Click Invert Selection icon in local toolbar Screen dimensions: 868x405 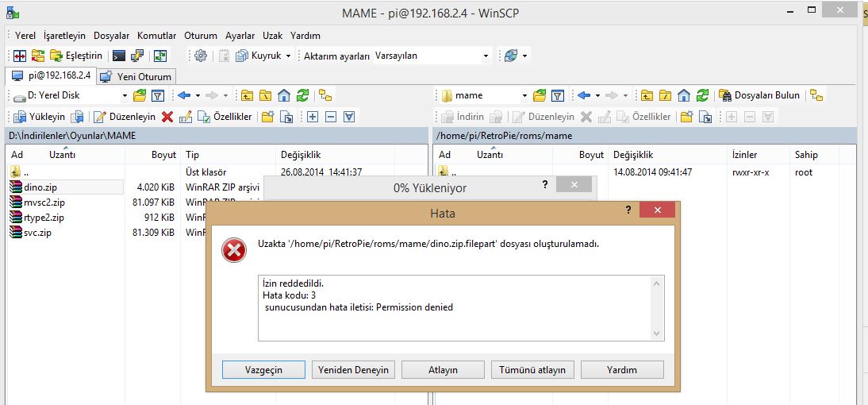(x=349, y=117)
